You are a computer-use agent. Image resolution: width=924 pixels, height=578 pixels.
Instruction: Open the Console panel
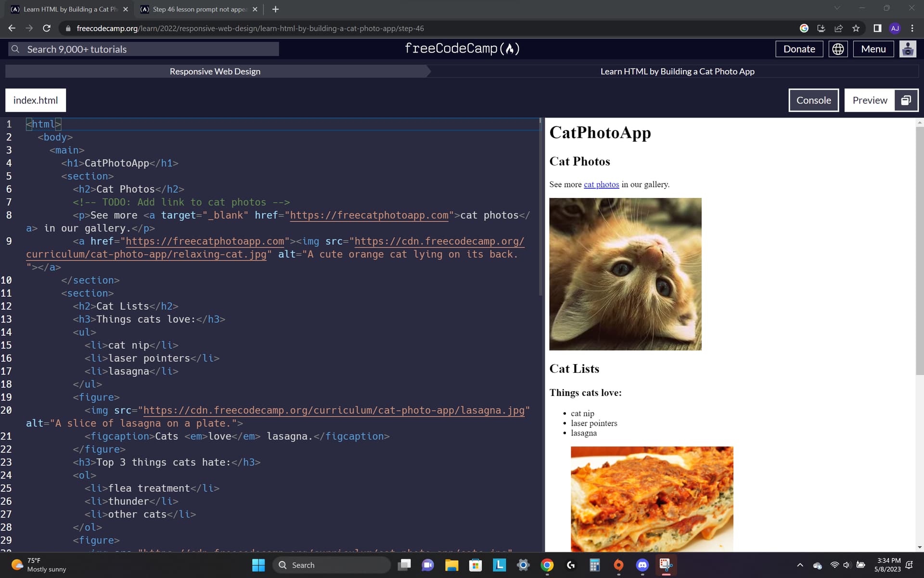813,100
